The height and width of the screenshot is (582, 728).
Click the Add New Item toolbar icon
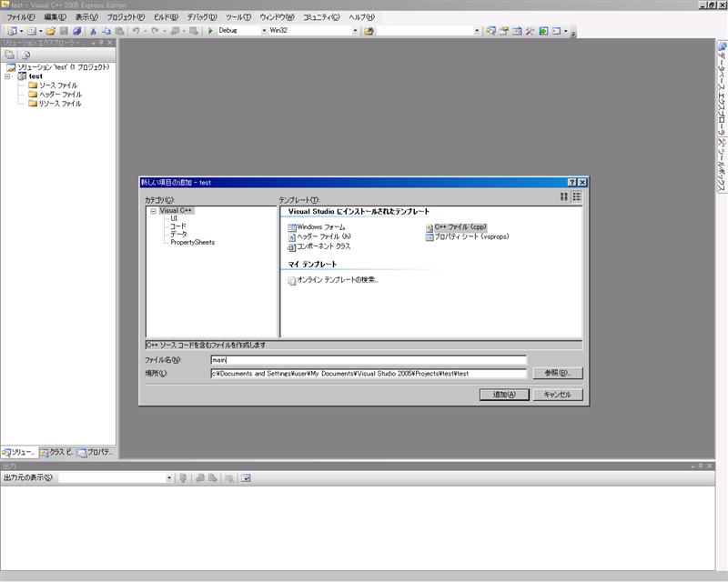(31, 31)
